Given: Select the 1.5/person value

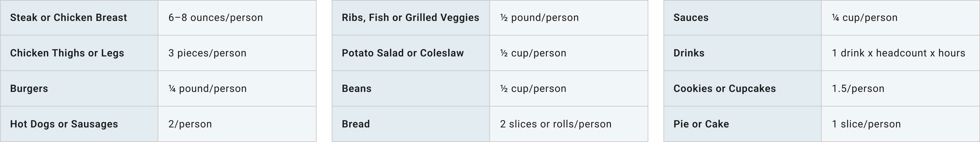Looking at the screenshot, I should (858, 88).
